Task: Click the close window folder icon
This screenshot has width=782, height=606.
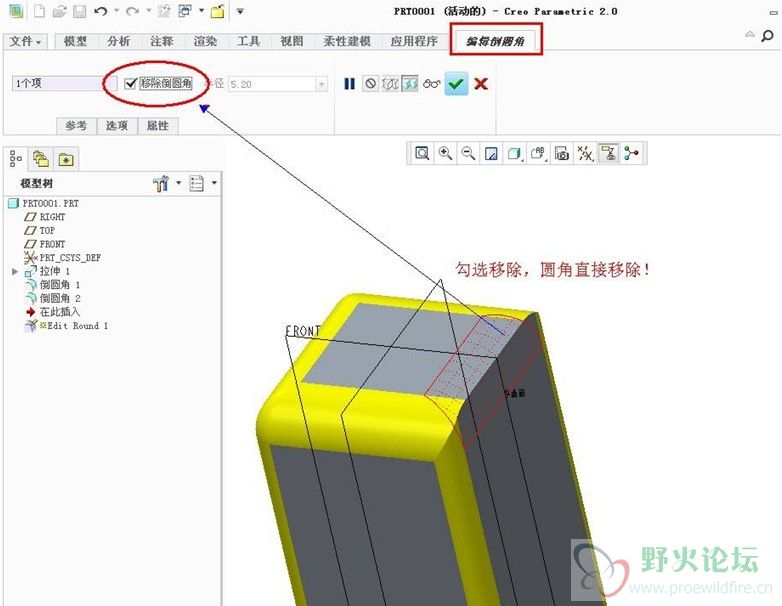Action: [217, 11]
